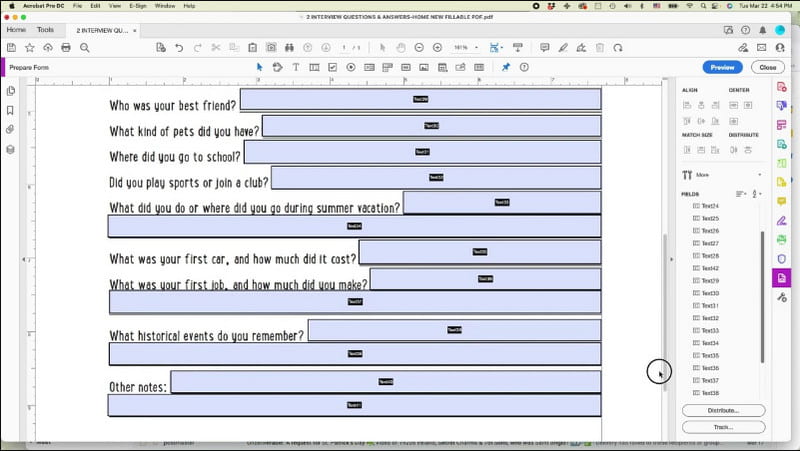Open the Bookmarks panel in left sidebar
Image resolution: width=800 pixels, height=451 pixels.
click(x=10, y=110)
